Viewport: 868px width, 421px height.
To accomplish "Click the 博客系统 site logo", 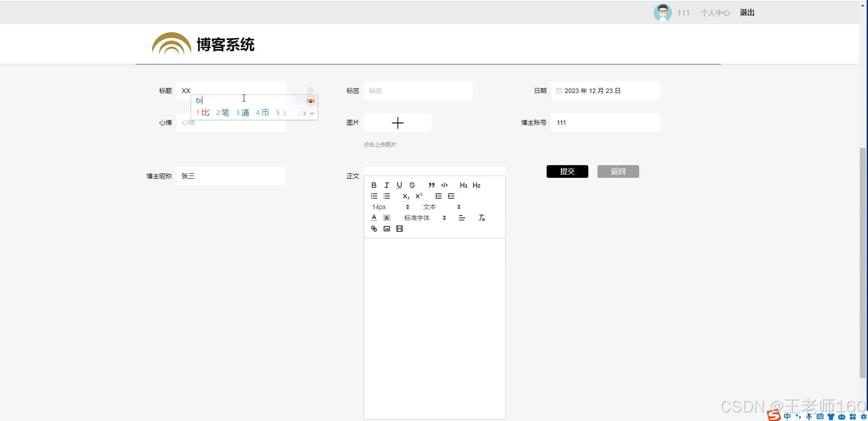I will [203, 44].
